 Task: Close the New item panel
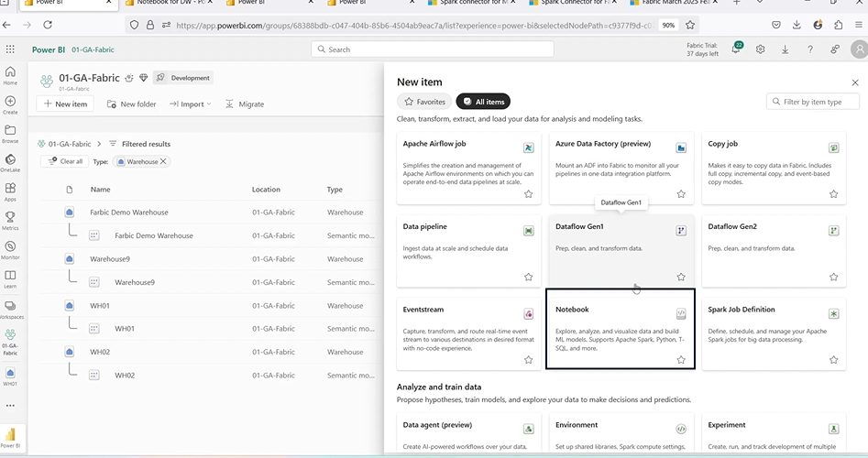tap(855, 82)
